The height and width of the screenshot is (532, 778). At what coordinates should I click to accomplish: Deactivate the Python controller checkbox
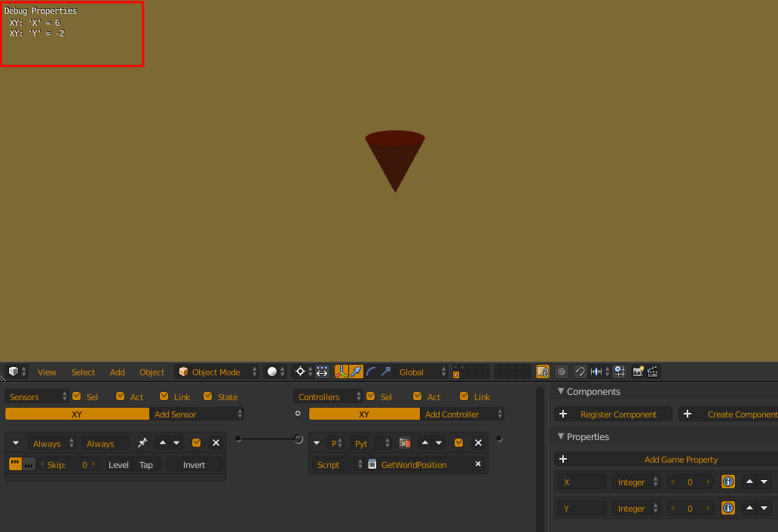tap(459, 443)
